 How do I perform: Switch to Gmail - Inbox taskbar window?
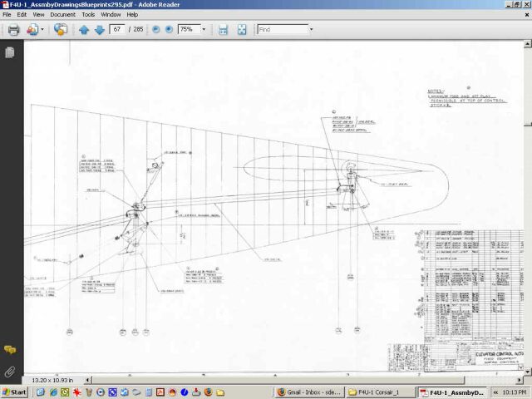click(x=308, y=392)
